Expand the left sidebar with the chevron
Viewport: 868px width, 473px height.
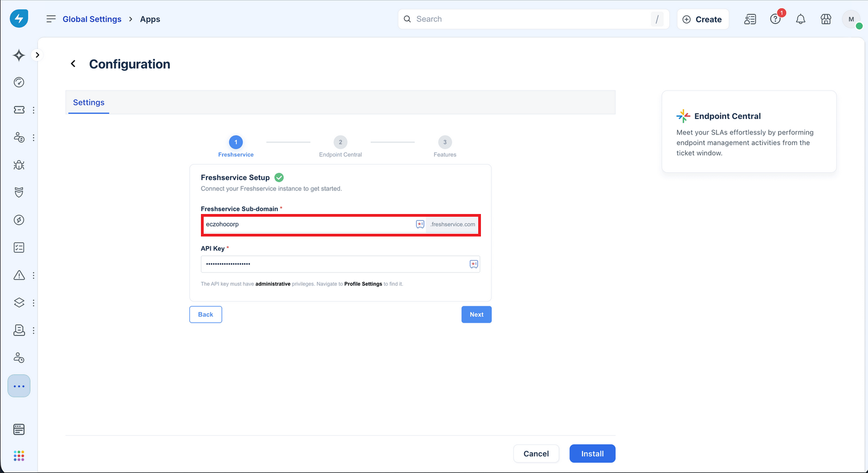pos(37,55)
